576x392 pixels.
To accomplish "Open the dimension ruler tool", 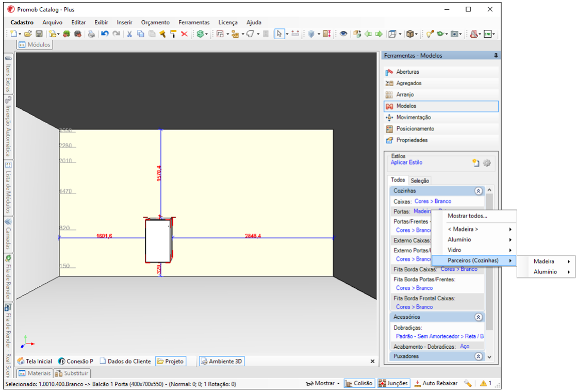I will [x=295, y=34].
